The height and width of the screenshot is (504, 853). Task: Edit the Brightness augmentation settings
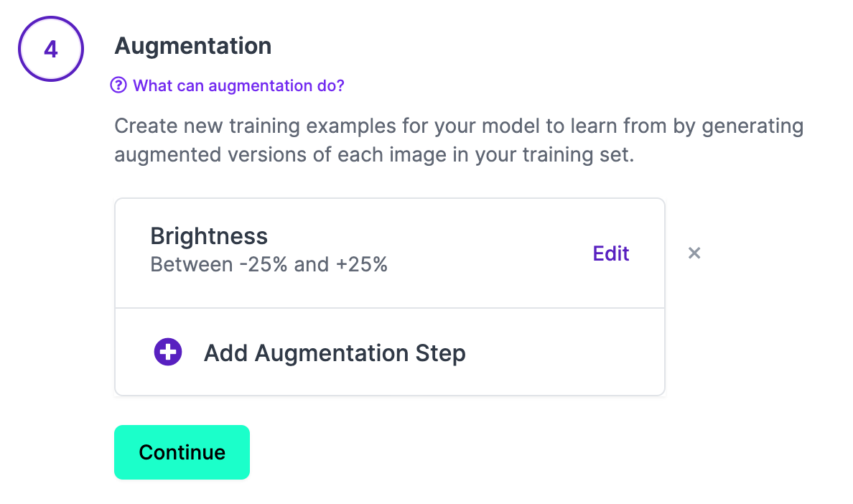[610, 253]
